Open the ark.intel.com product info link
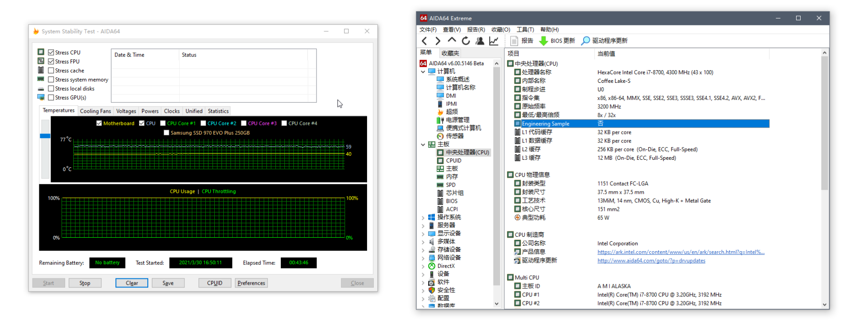Viewport: 868px width, 325px height. pos(681,252)
